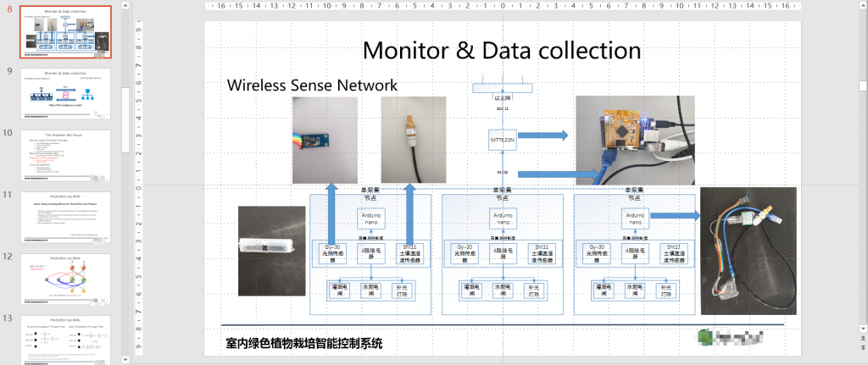Go to next slide with double-down arrow
Screen dimensions: 868x365
tap(862, 346)
